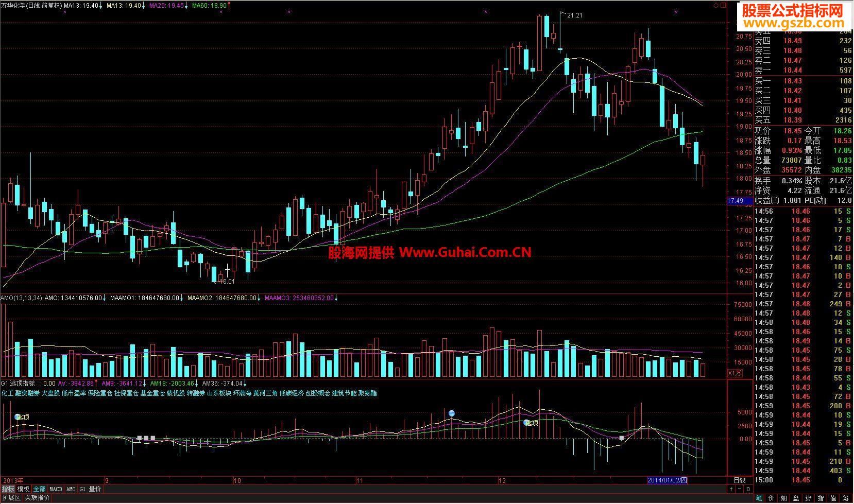
Task: Click the highlighted date 2014/01/02/四
Action: click(x=668, y=480)
